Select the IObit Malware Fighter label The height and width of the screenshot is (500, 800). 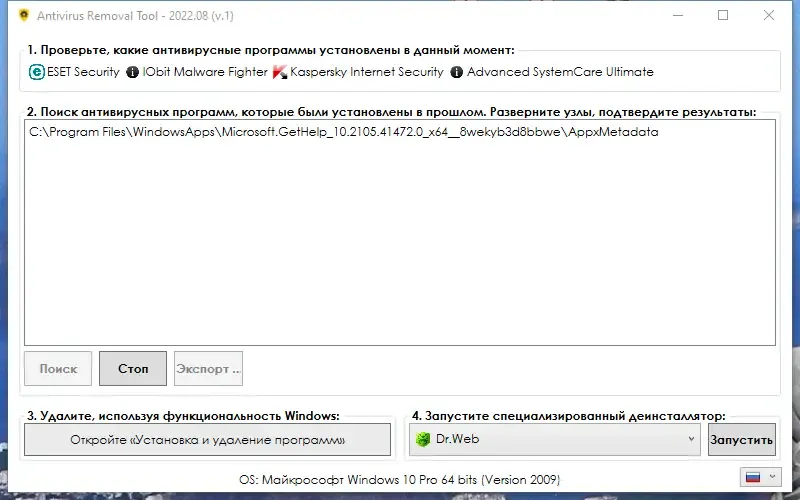point(205,72)
